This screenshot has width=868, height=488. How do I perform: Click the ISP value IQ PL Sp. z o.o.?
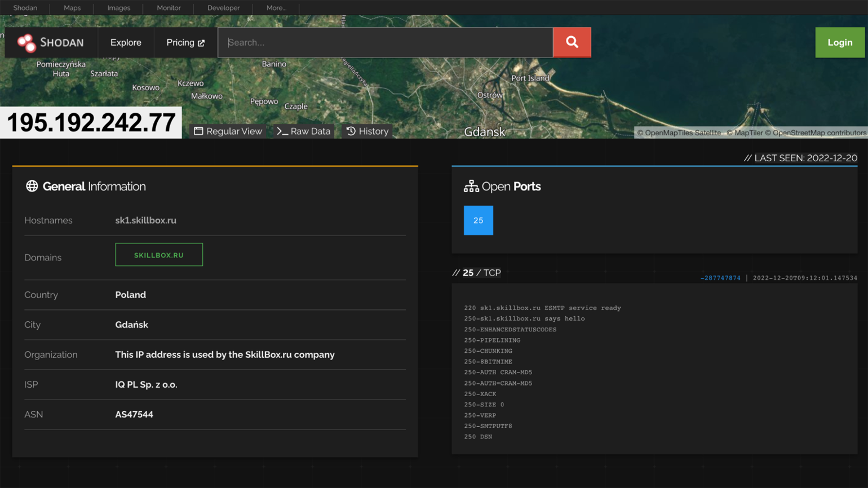point(147,384)
